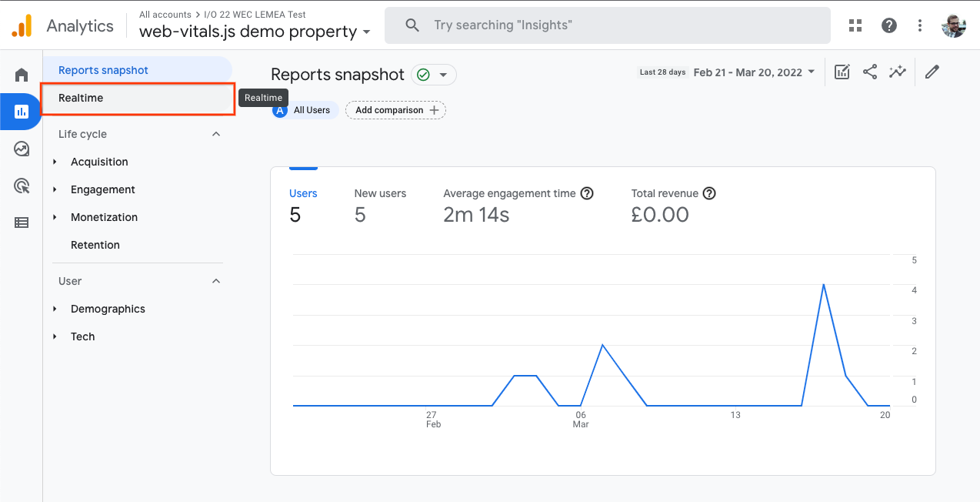Open the Configure icon in sidebar
Viewport: 980px width, 502px height.
pos(22,223)
